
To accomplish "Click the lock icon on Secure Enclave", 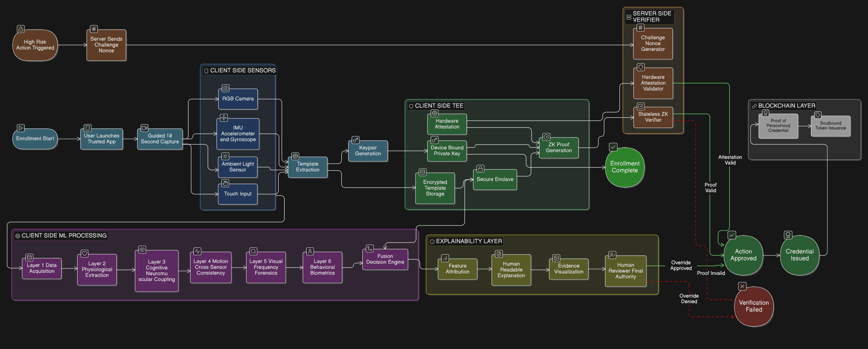I will tap(481, 169).
